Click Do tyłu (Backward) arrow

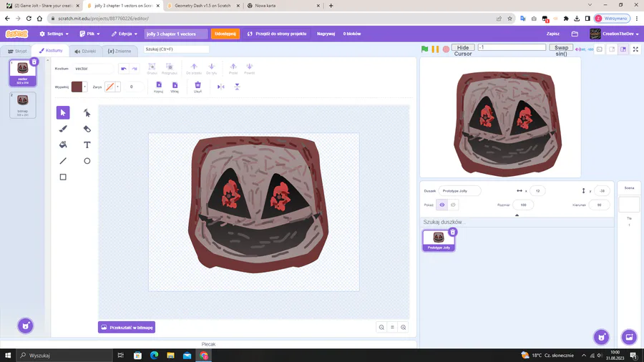[212, 67]
